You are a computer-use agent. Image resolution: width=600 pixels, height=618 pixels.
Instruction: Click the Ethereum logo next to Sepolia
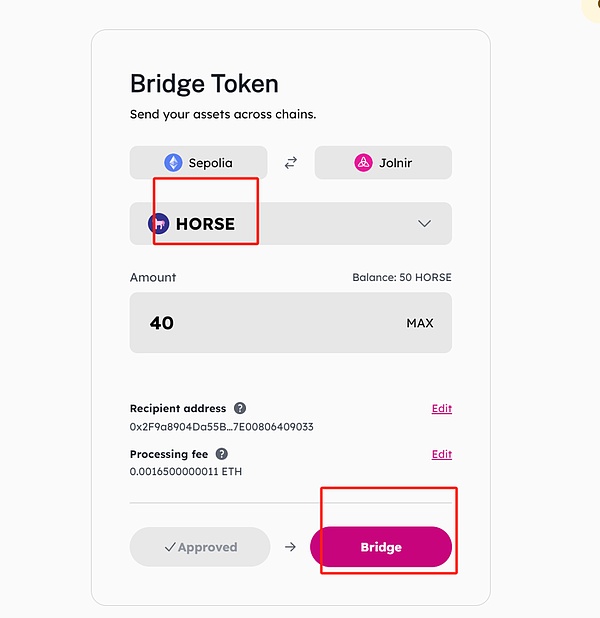click(173, 163)
